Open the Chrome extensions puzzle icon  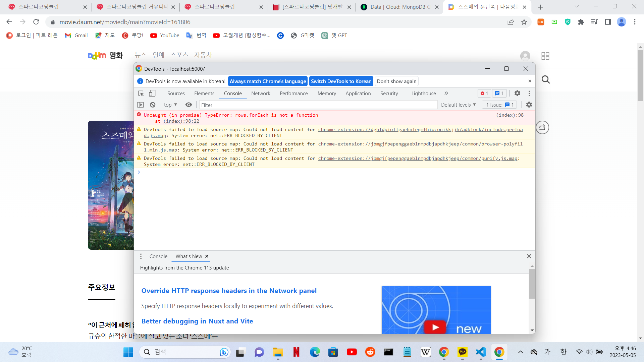point(581,22)
